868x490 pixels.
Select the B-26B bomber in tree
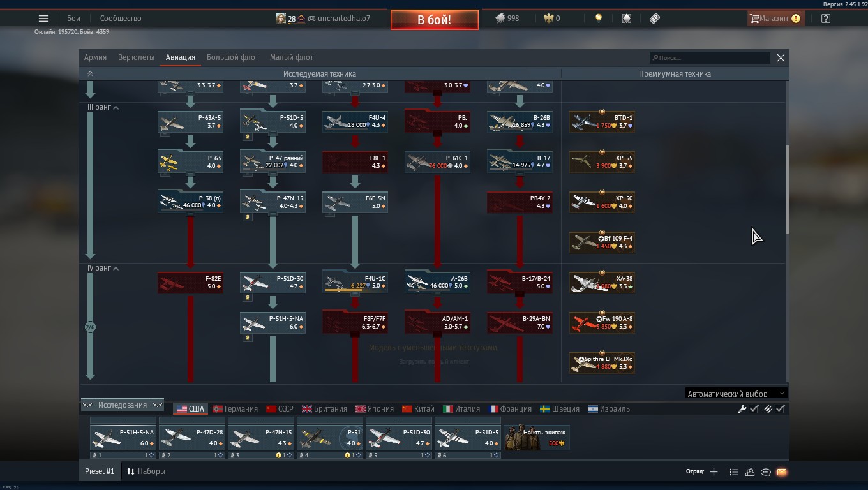click(x=520, y=122)
